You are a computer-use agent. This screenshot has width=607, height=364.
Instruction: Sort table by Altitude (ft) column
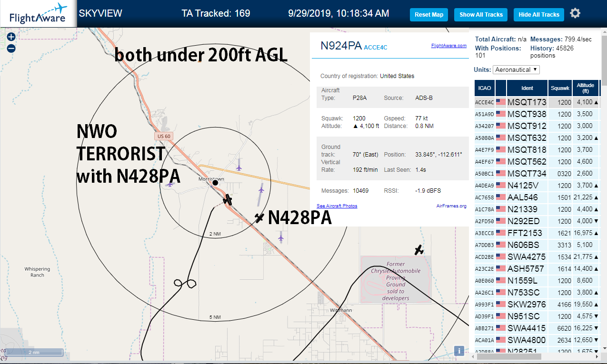[586, 88]
